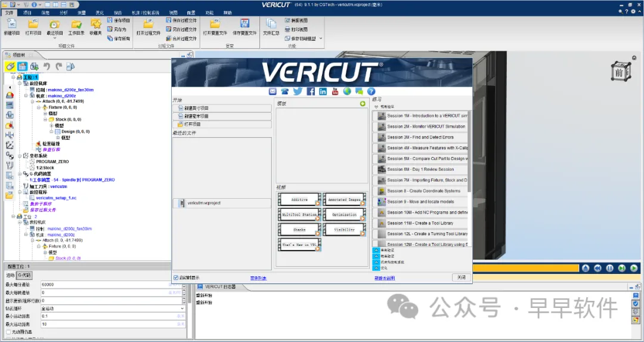Click the Facebook icon in welcome dialog

311,91
